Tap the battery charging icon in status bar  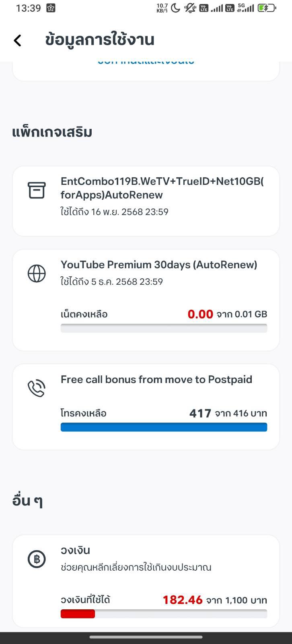tap(267, 8)
